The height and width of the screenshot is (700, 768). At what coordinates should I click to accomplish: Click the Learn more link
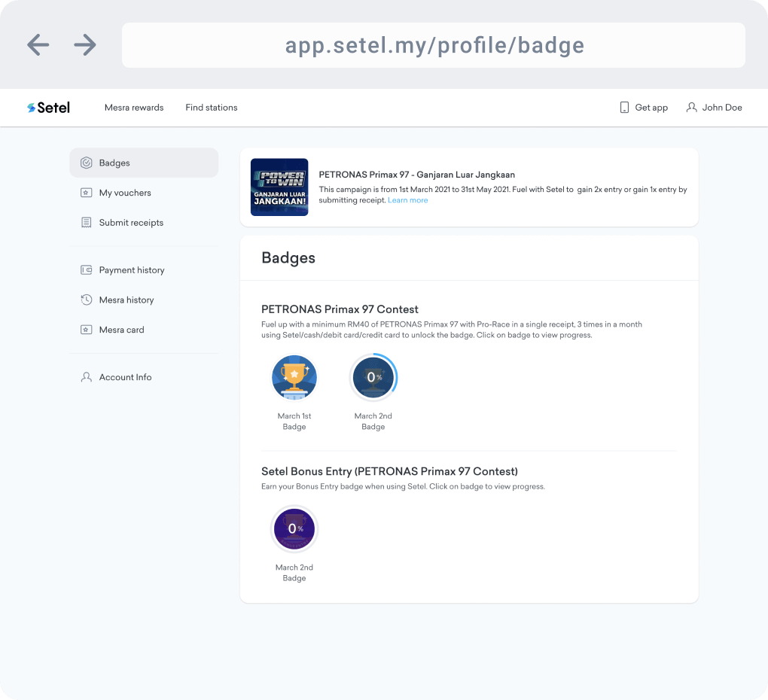408,200
